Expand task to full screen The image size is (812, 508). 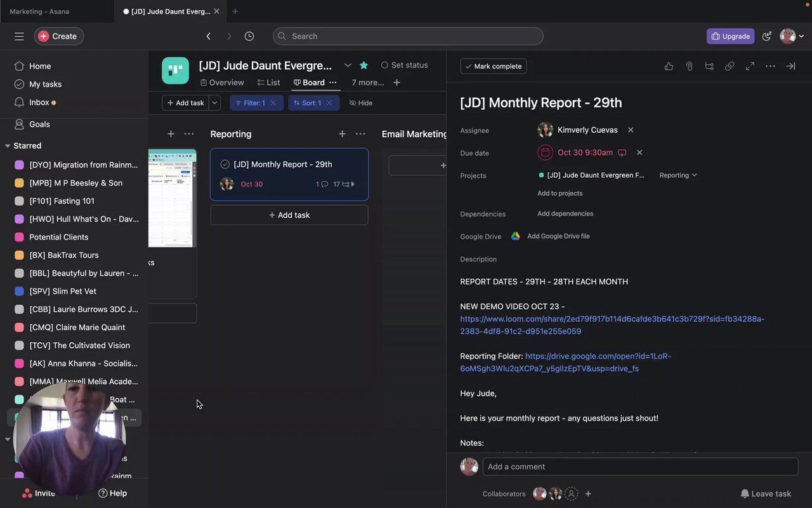(x=750, y=66)
